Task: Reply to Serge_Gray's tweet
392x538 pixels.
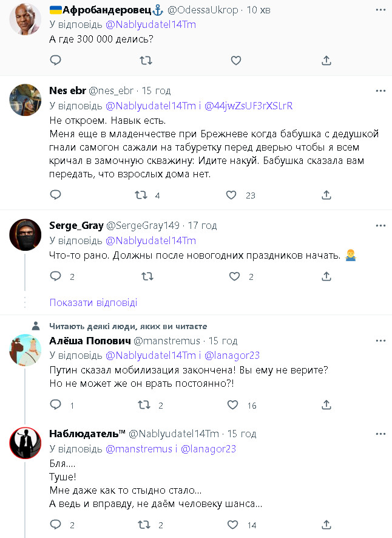Action: click(x=55, y=276)
